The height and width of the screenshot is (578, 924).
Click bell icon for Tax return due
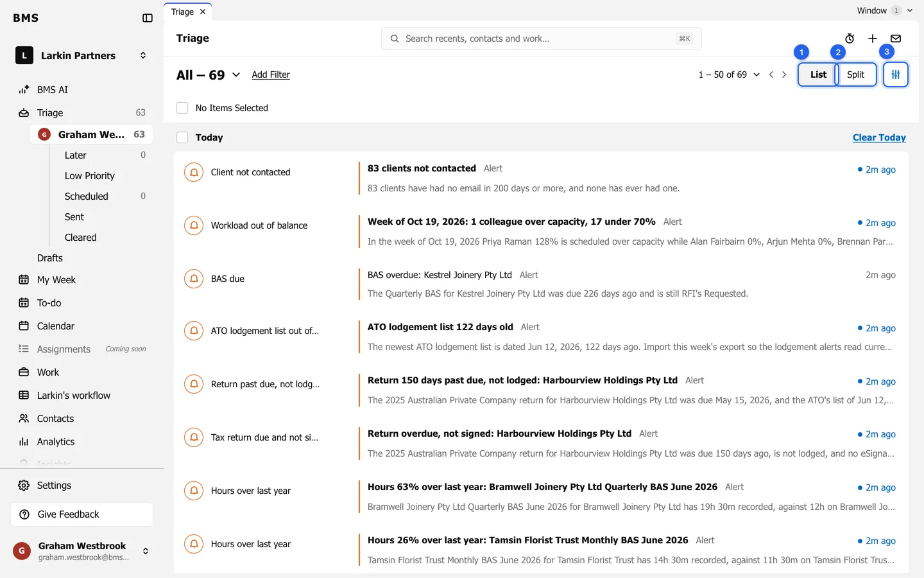coord(194,437)
